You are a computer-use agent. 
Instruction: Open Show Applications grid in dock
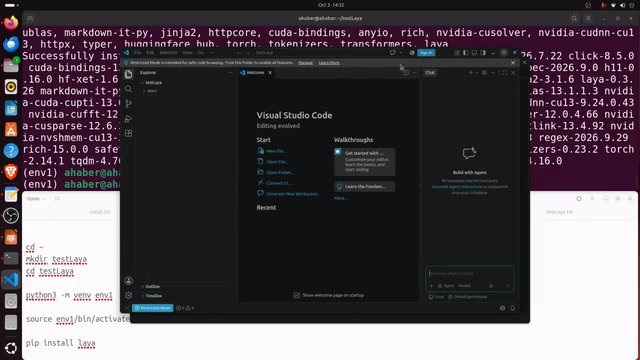tap(11, 348)
